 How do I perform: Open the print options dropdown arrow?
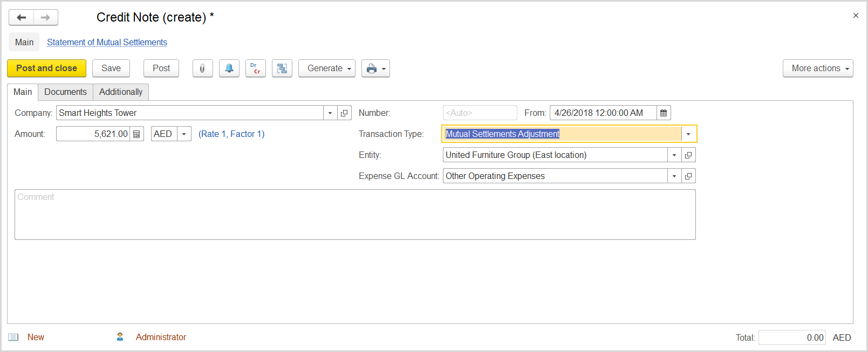pyautogui.click(x=384, y=68)
